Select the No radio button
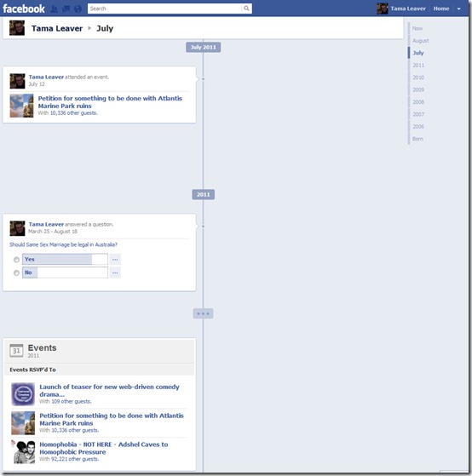The height and width of the screenshot is (476, 472). (x=16, y=272)
